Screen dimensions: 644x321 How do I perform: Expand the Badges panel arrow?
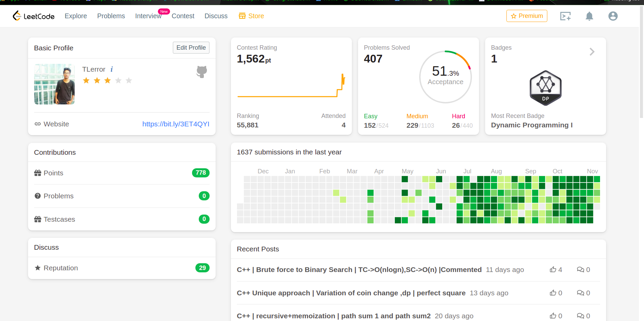point(592,52)
